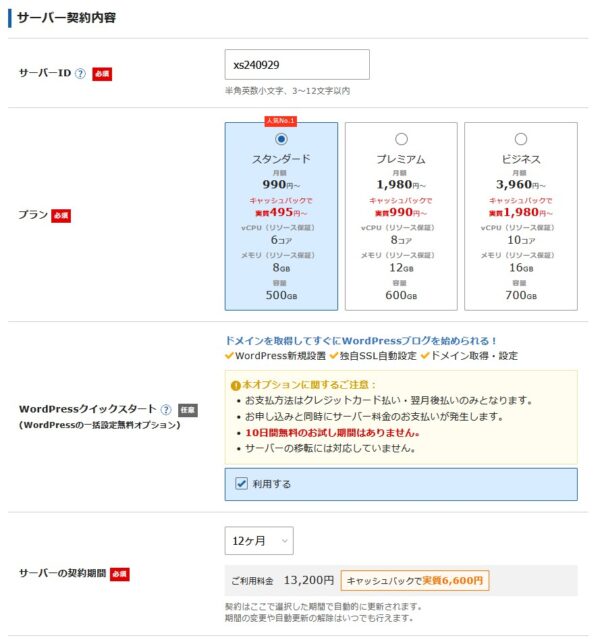Click the 必須 badge beside プラン
This screenshot has width=602, height=640.
click(61, 216)
